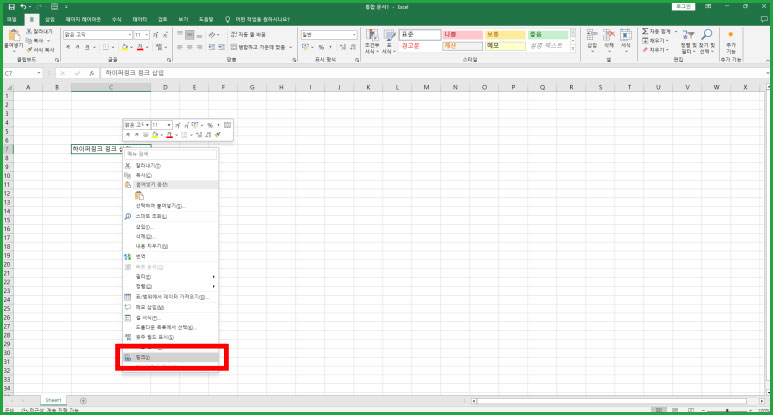773x415 pixels.
Task: Undo the last action in title bar
Action: [x=23, y=7]
